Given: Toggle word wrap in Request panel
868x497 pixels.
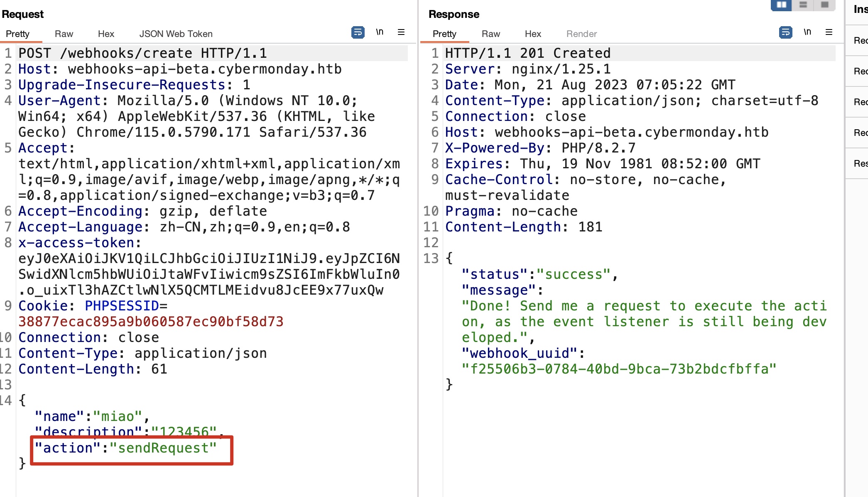Looking at the screenshot, I should [x=358, y=32].
